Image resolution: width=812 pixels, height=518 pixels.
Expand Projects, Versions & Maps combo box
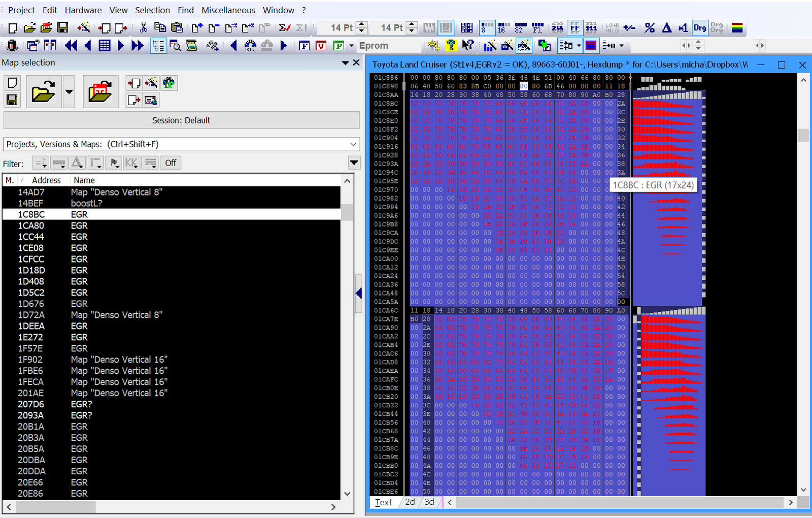pos(353,144)
